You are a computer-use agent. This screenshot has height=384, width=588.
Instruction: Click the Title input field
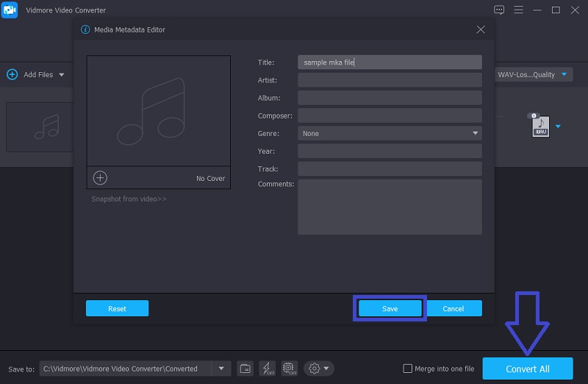pos(390,63)
